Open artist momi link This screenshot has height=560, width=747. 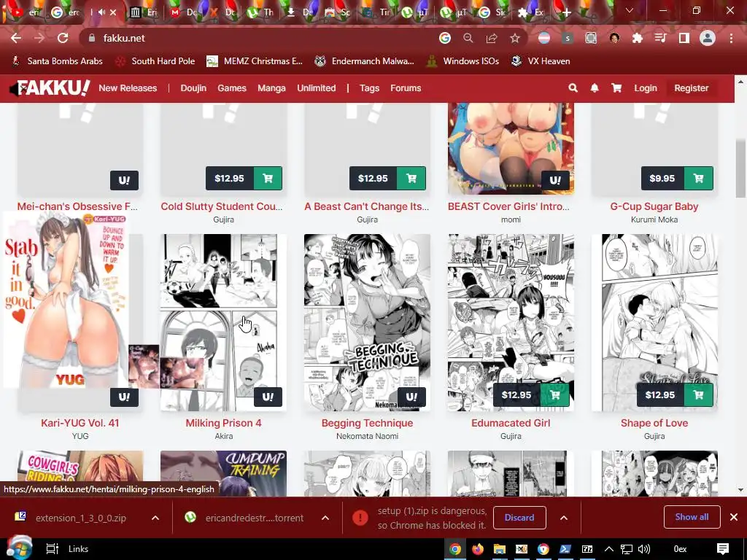click(x=511, y=219)
